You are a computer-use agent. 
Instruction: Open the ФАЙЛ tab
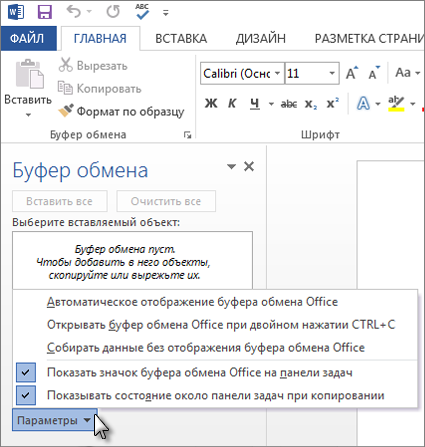(27, 38)
